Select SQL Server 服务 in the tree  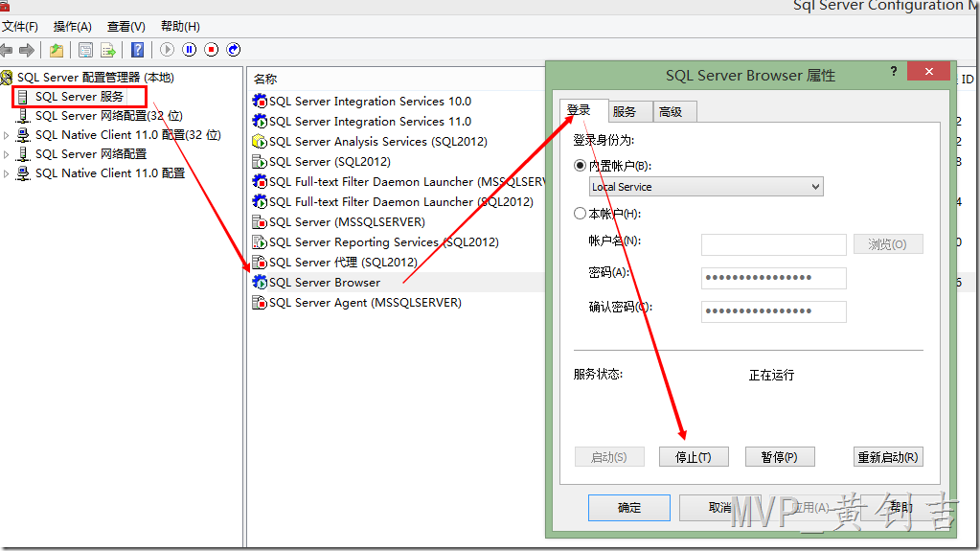pos(80,97)
